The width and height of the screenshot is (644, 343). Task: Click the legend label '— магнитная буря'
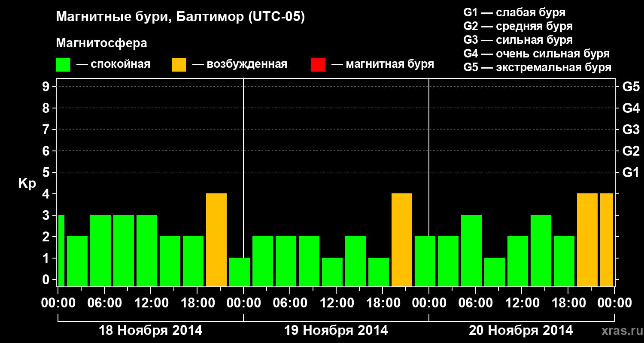click(x=383, y=65)
